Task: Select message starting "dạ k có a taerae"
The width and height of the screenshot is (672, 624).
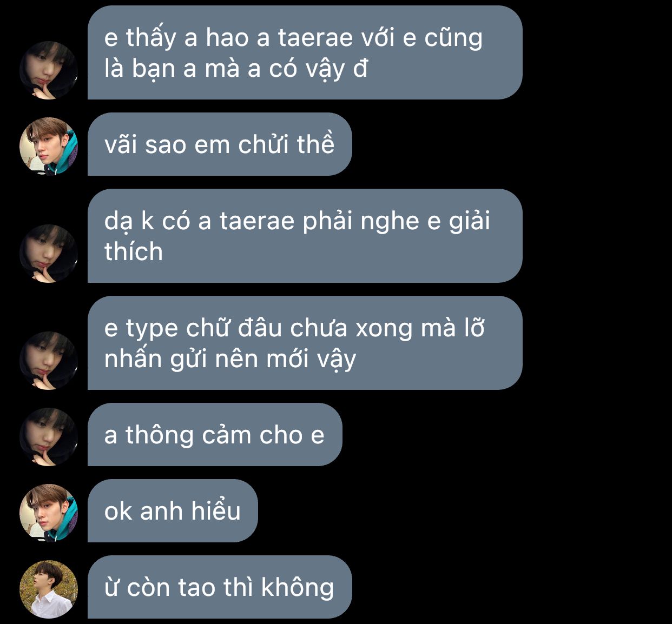Action: click(305, 236)
